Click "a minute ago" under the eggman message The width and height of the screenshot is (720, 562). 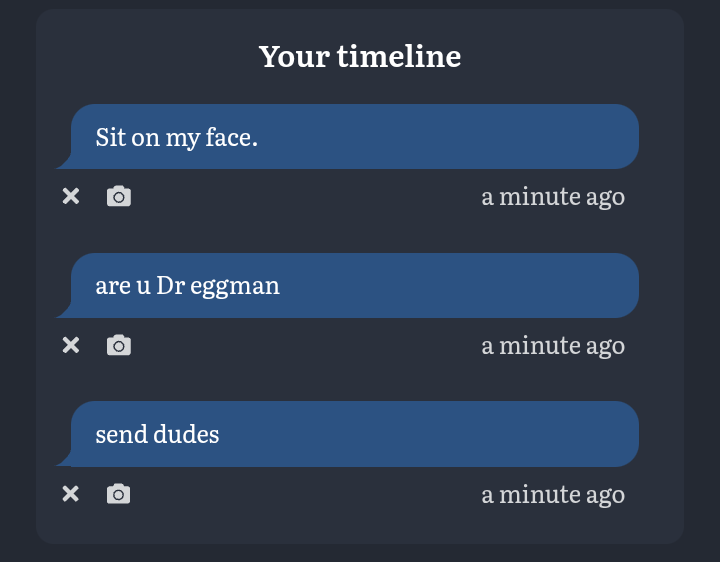tap(553, 346)
